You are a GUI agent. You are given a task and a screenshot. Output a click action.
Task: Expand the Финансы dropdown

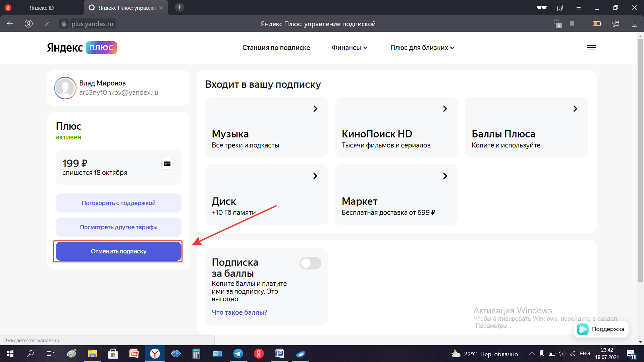[350, 48]
